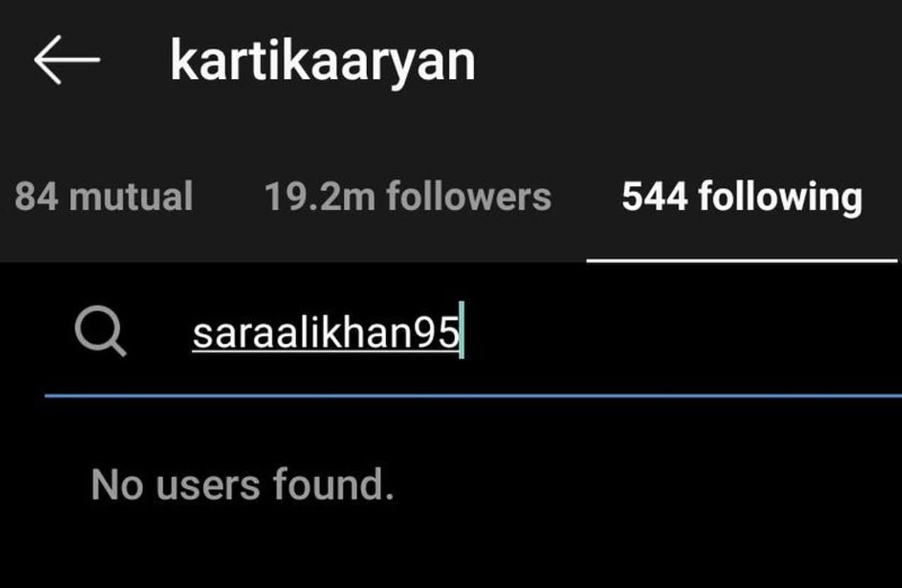Open the 84 mutual tab
This screenshot has height=588, width=902.
(x=104, y=196)
